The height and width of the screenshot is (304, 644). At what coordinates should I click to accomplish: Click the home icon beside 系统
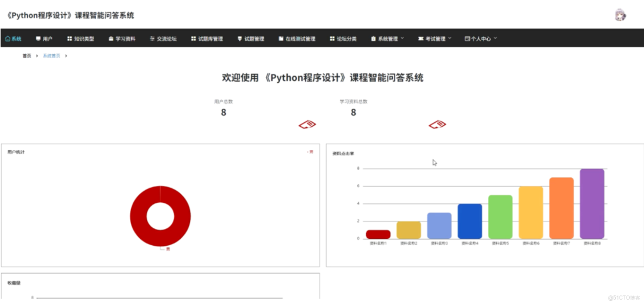[8, 39]
